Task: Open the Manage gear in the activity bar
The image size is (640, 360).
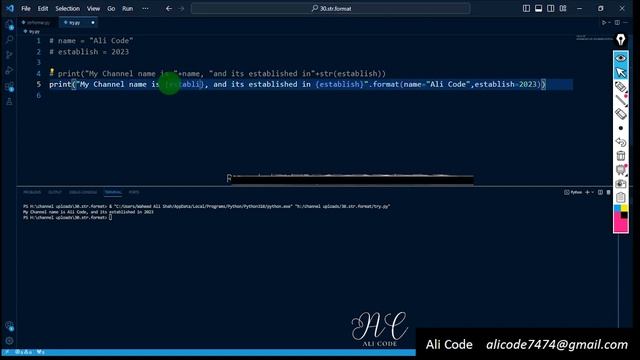Action: click(x=9, y=341)
